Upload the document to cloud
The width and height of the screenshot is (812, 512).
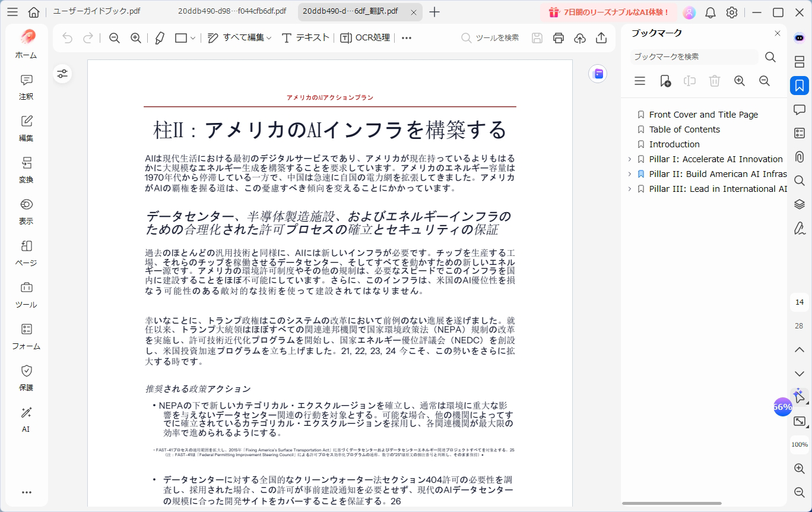pos(580,38)
